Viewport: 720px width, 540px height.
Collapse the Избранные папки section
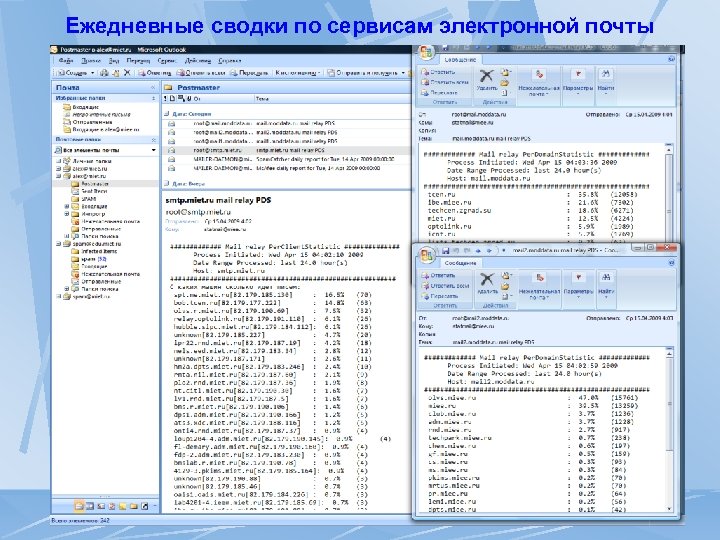coord(153,98)
